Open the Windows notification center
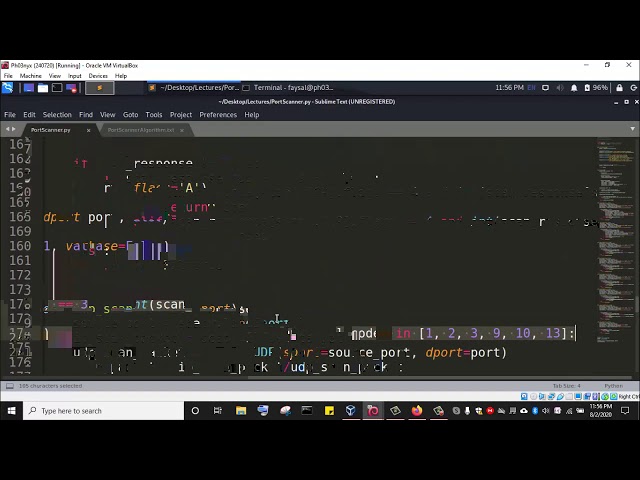 [x=625, y=411]
